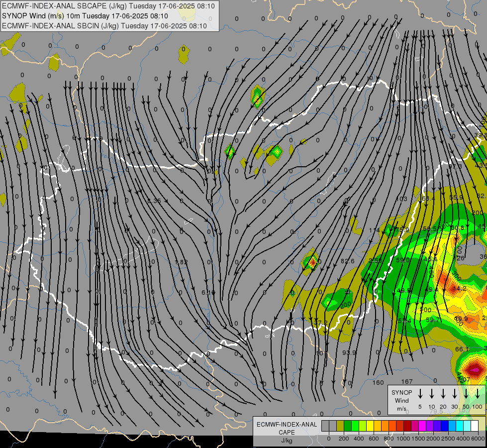Click the 10 m/s wind arrow in legend
487x448 pixels.
click(x=431, y=393)
